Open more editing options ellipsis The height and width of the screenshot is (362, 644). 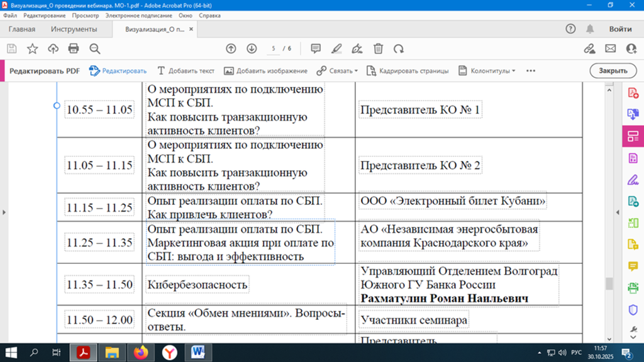[531, 71]
